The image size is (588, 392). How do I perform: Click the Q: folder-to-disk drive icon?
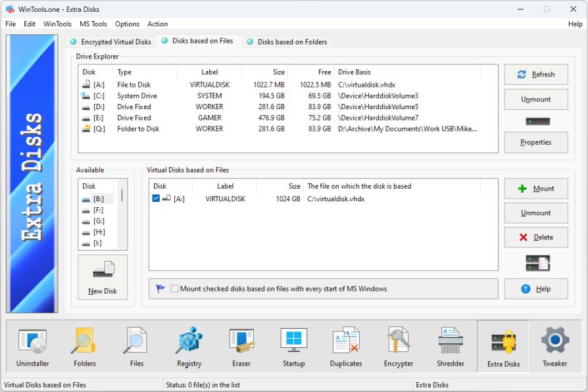click(86, 128)
